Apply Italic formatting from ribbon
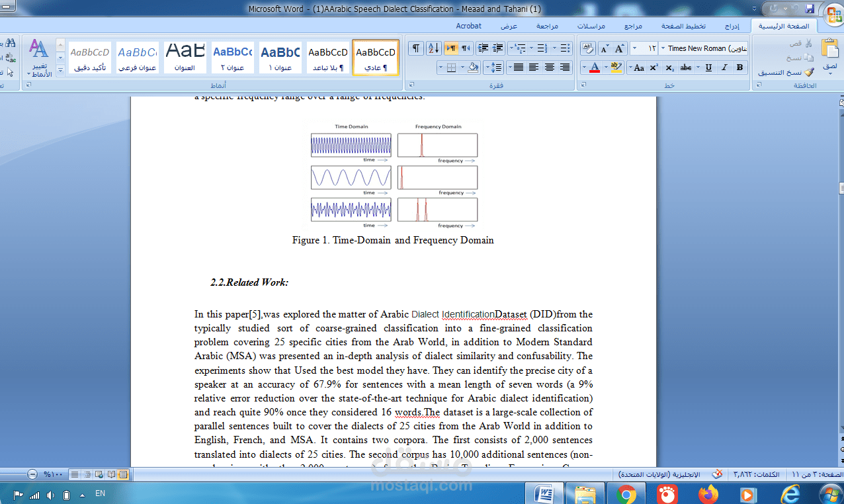This screenshot has height=504, width=844. [x=724, y=67]
